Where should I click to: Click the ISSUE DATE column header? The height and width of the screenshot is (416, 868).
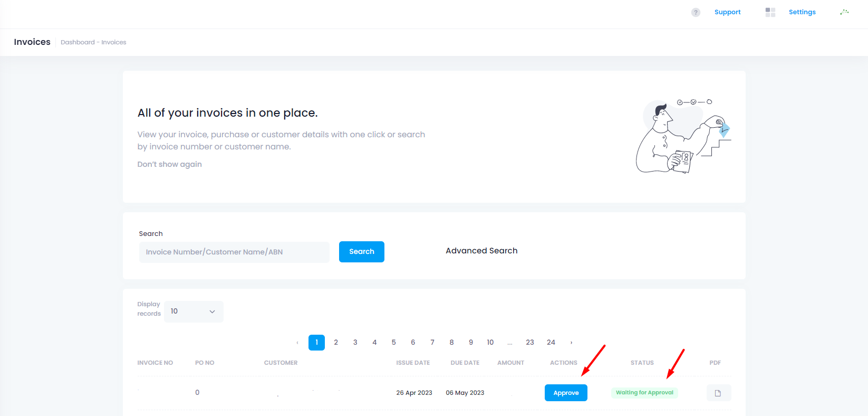click(x=413, y=363)
